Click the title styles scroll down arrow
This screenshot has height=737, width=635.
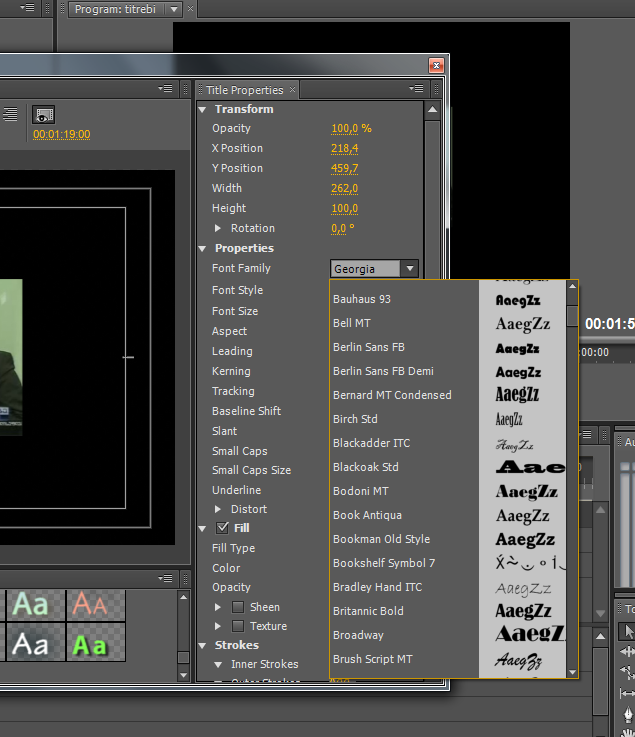pos(183,675)
